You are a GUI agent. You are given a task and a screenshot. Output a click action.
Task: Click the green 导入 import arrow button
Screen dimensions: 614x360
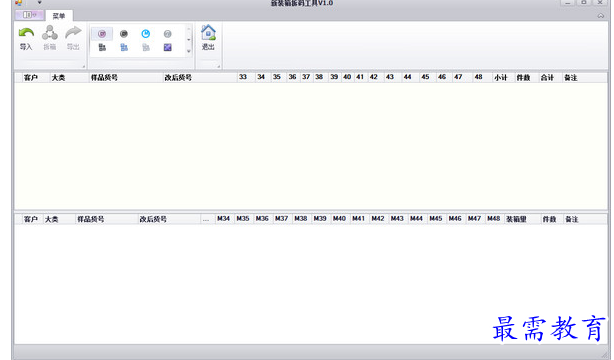pos(26,38)
